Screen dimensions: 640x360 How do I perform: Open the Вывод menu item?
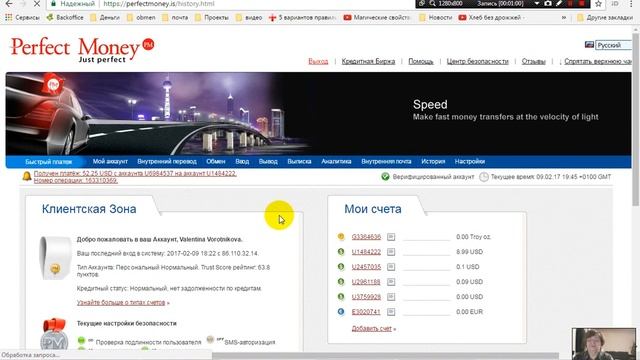coord(268,162)
